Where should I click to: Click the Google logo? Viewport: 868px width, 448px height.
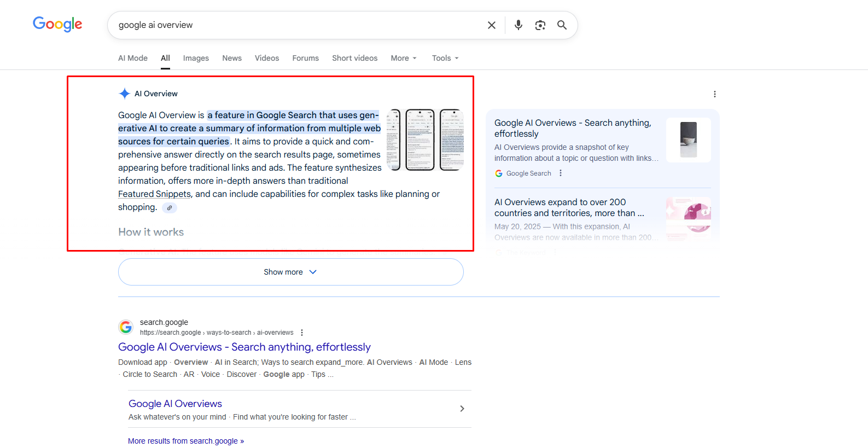pos(57,24)
